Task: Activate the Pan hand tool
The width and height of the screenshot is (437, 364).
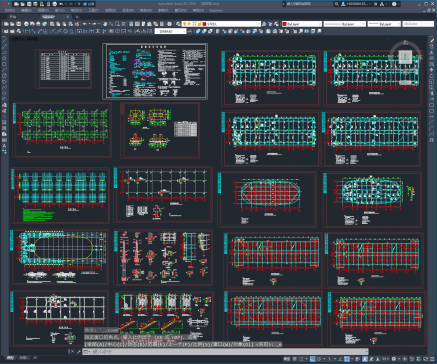Action: coord(105,24)
